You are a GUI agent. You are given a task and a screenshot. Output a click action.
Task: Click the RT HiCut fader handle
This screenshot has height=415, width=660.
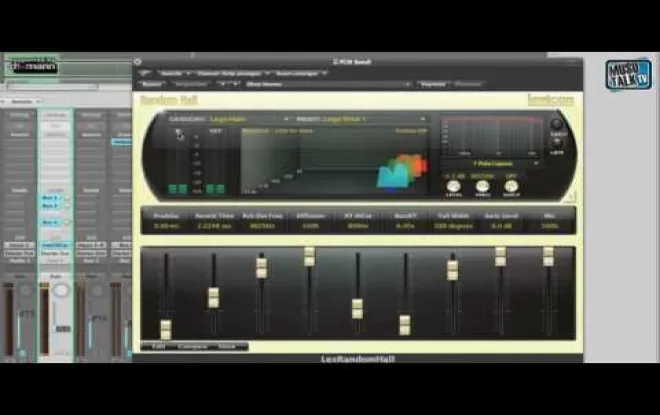[357, 309]
